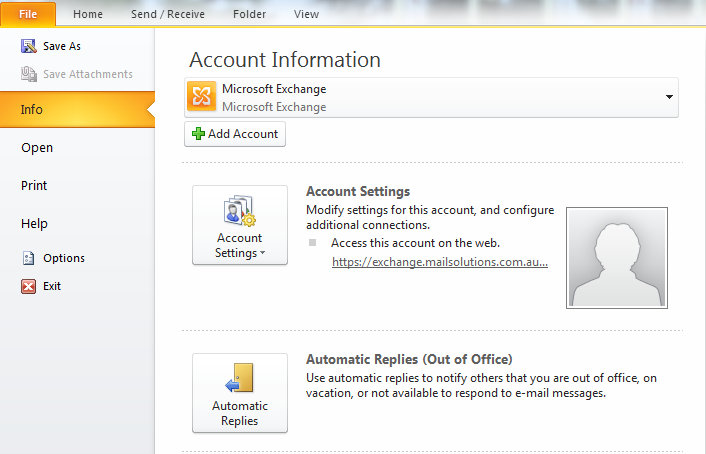Click the Account Settings people icon
This screenshot has width=706, height=454.
240,212
